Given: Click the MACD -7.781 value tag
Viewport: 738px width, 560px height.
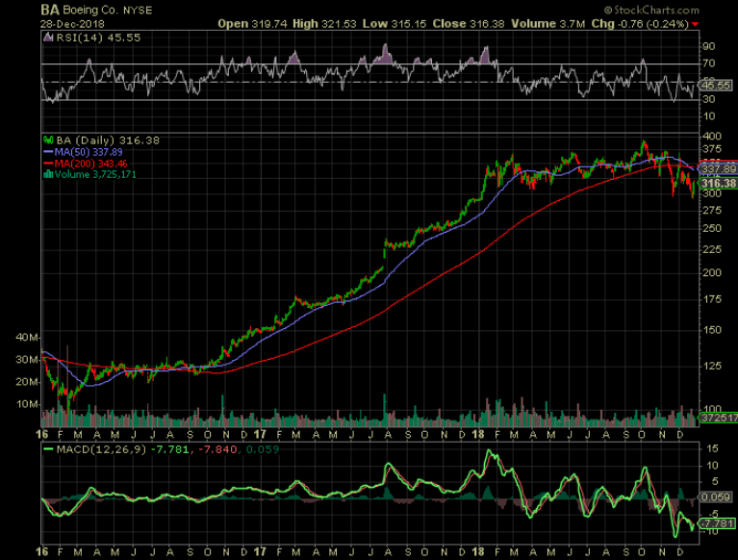Looking at the screenshot, I should [x=719, y=522].
